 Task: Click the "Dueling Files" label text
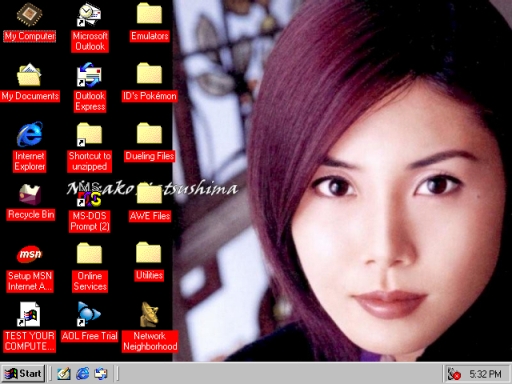click(150, 156)
